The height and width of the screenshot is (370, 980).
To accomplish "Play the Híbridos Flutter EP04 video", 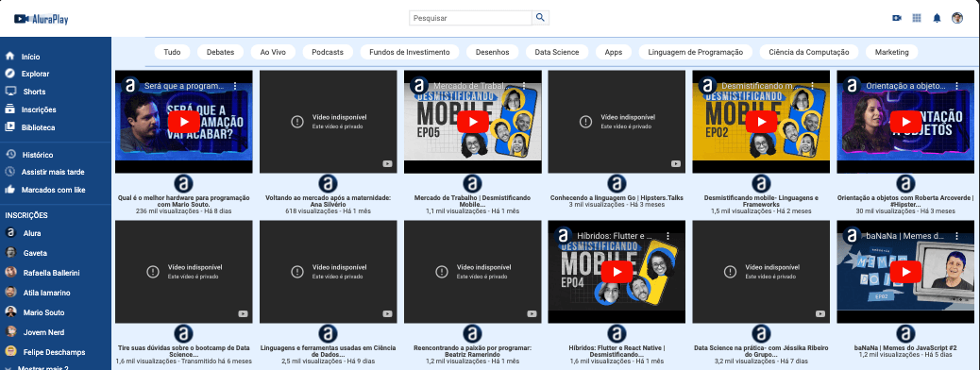I will coord(617,272).
